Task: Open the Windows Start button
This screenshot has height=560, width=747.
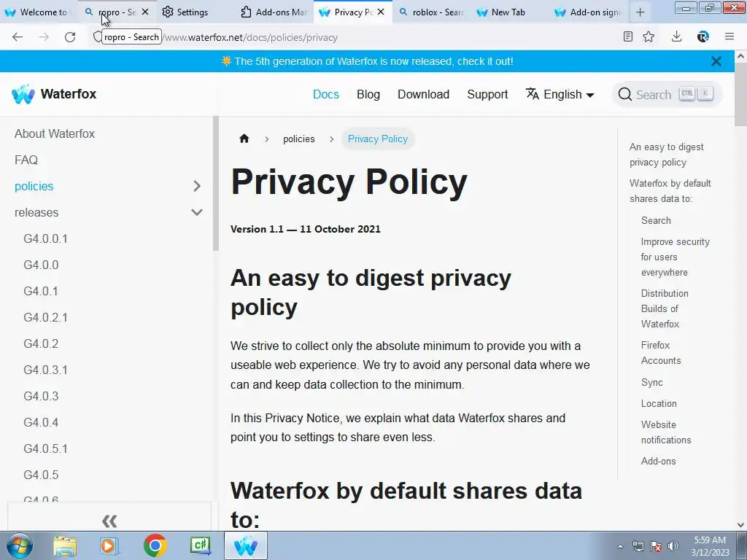Action: [20, 545]
